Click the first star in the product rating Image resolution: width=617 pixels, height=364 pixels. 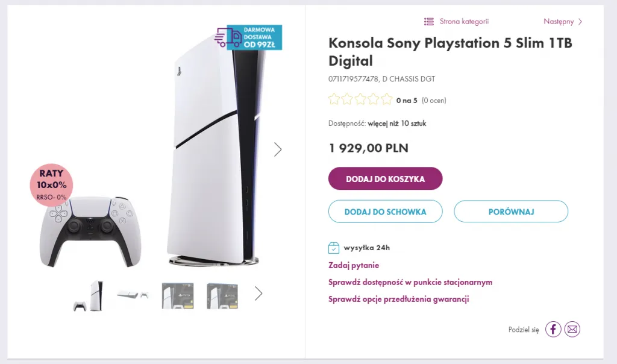[334, 99]
